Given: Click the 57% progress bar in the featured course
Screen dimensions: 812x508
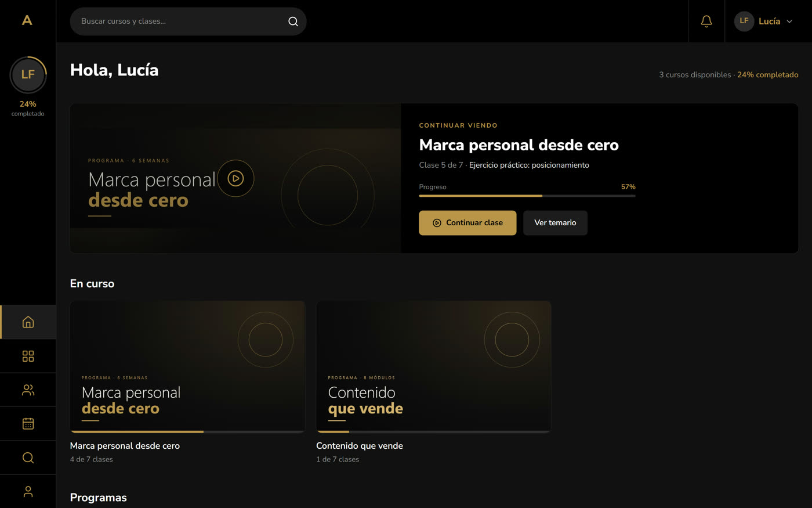Looking at the screenshot, I should [527, 196].
